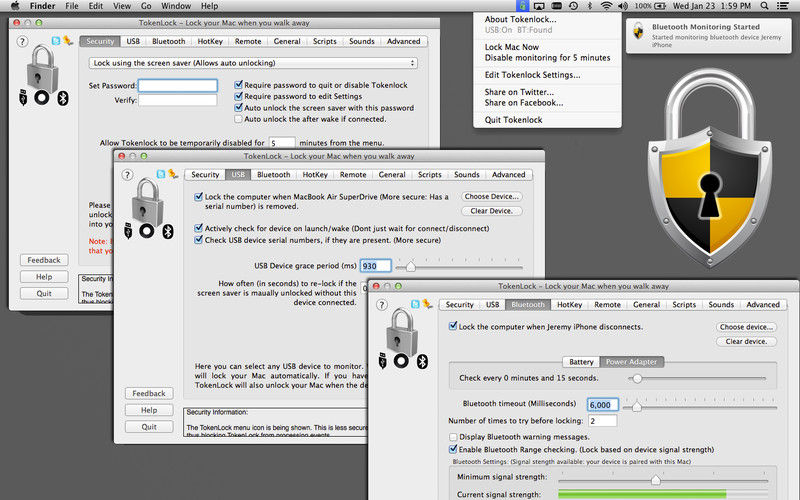Toggle Require password to edit Settings

tap(238, 96)
